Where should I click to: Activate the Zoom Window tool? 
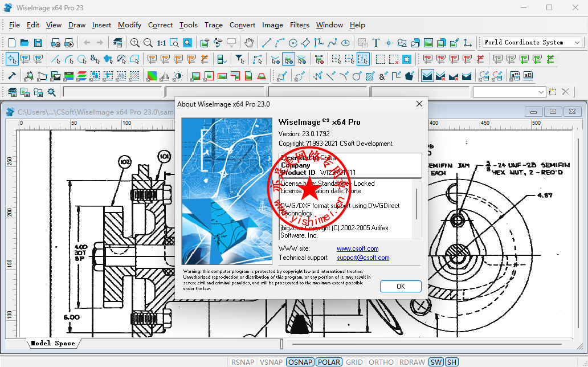point(174,43)
